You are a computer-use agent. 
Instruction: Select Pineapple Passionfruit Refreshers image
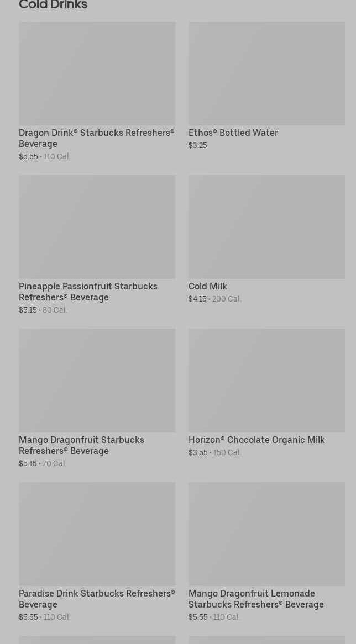coord(97,227)
